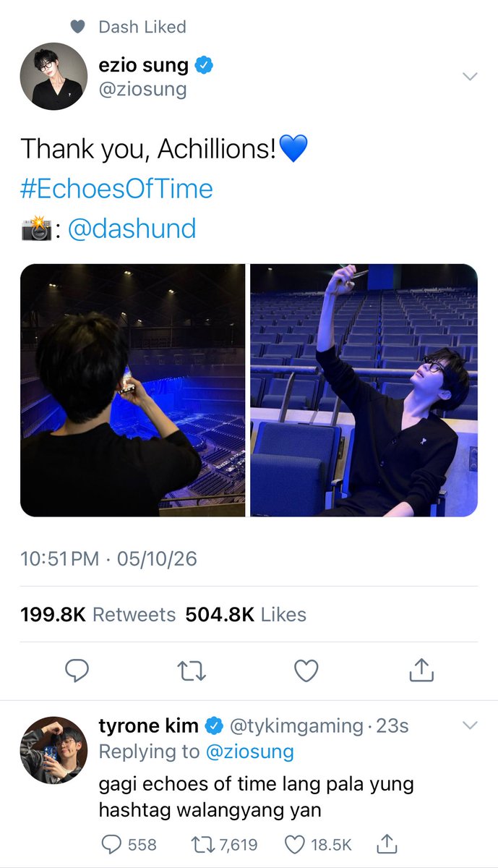This screenshot has height=868, width=498.
Task: Enlarge the left photo of the arena
Action: (133, 390)
